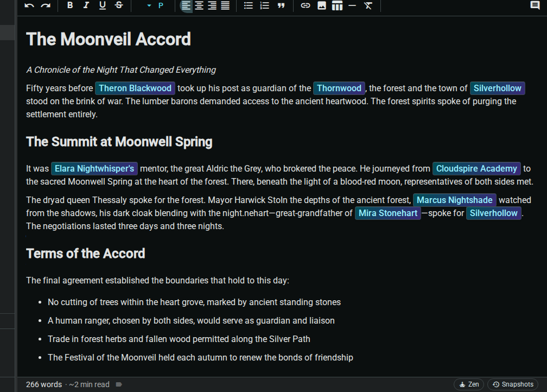
Task: Click the subtitle 'A Chronicle of the Night That Changed Everything'
Action: click(x=121, y=70)
